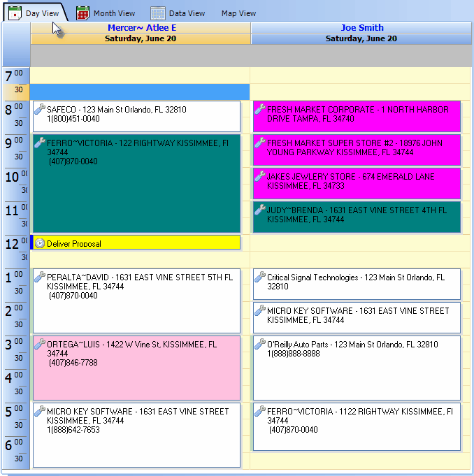Select pink ORTEGA~LUIS 1422 W Vine appointment
This screenshot has width=474, height=476.
[136, 368]
